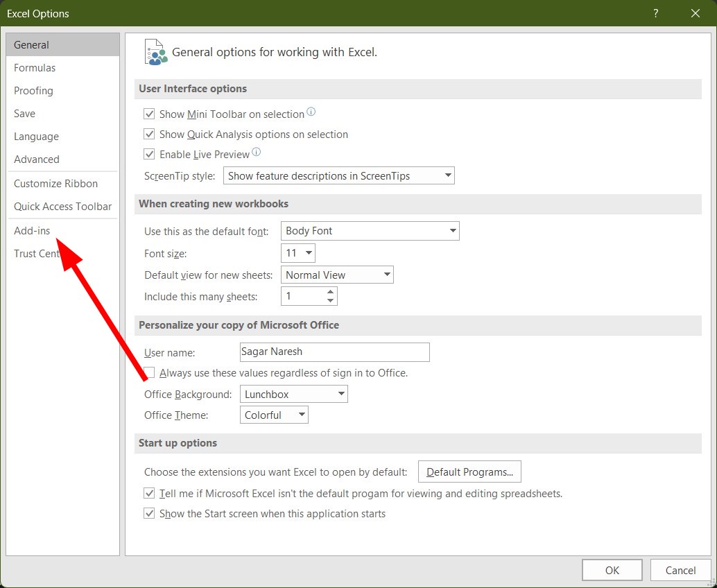
Task: Increase the number of sheets with up arrow
Action: (331, 292)
